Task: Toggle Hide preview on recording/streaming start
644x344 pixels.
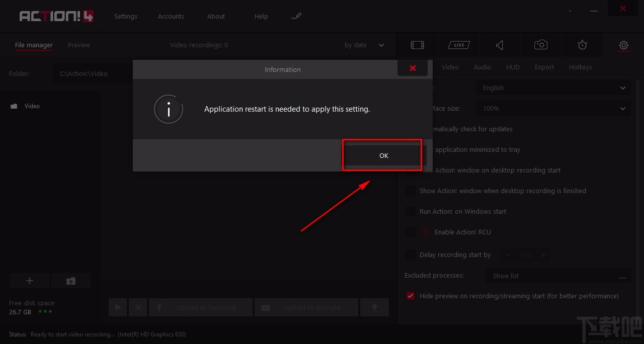Action: (x=411, y=296)
